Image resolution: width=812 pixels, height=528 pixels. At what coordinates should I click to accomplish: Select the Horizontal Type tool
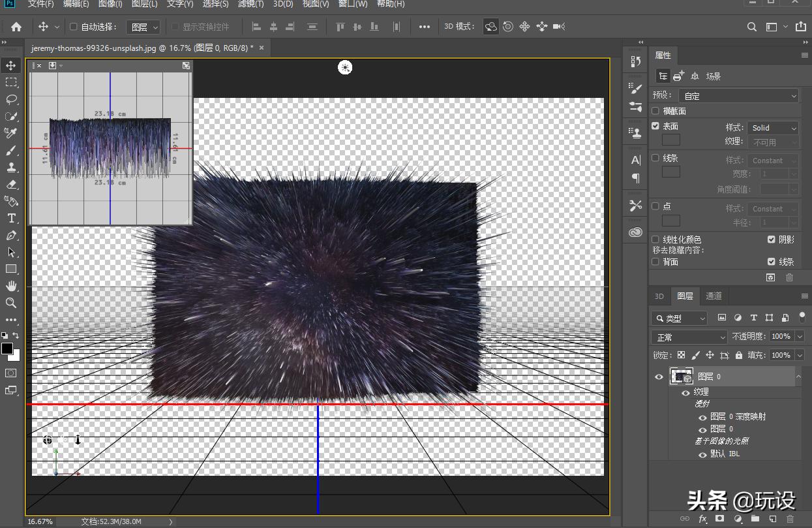click(11, 218)
